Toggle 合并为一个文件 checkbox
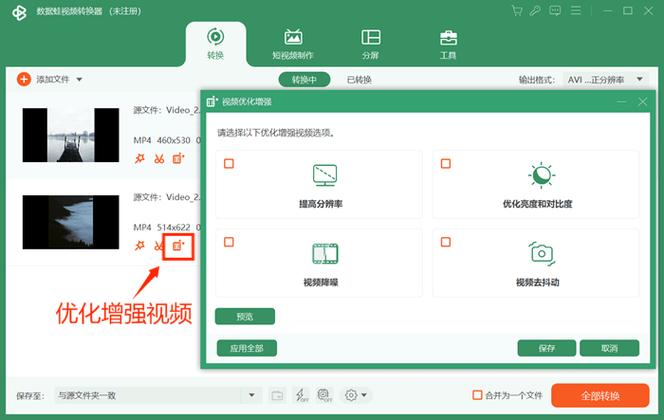Screen dimensions: 664x420 click(477, 395)
